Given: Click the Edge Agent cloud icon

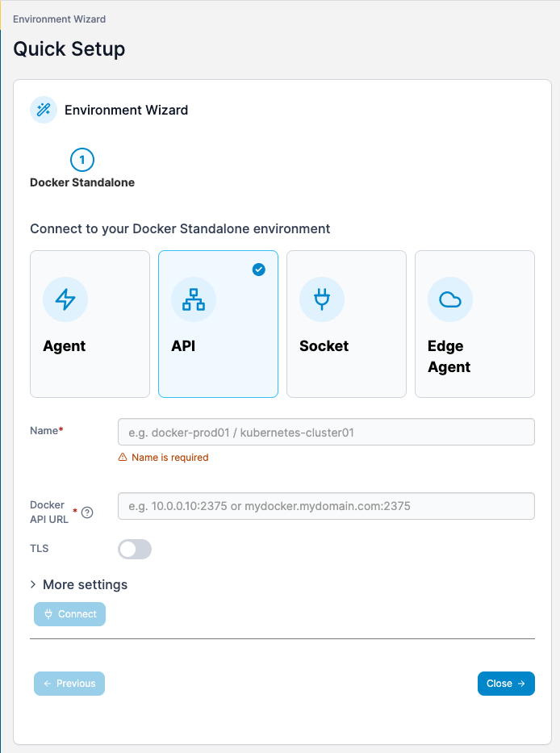Looking at the screenshot, I should tap(450, 299).
